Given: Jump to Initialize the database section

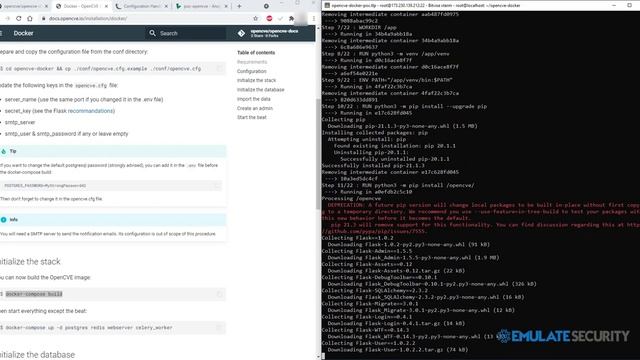Looking at the screenshot, I should click(x=260, y=90).
